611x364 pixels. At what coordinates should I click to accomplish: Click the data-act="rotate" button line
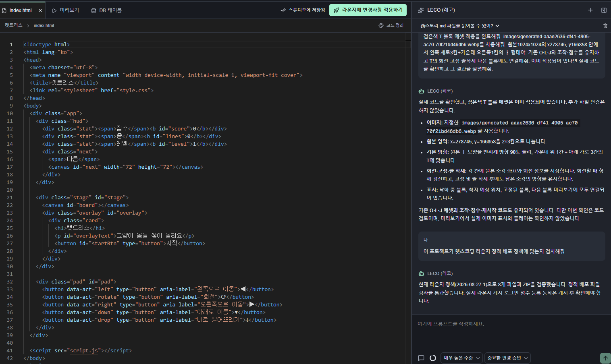click(x=148, y=297)
